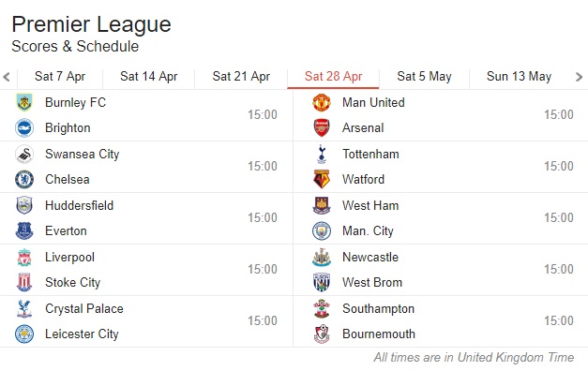Click the Leicester City fox badge
588x371 pixels.
[x=24, y=334]
